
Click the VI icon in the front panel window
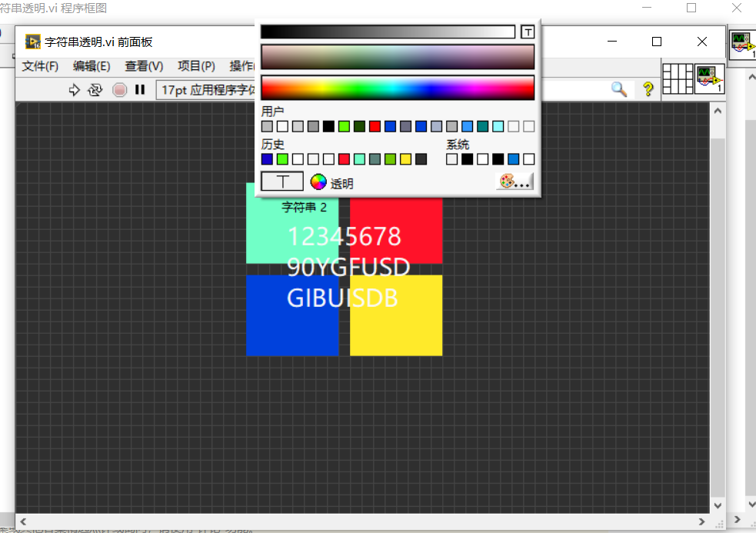(710, 78)
